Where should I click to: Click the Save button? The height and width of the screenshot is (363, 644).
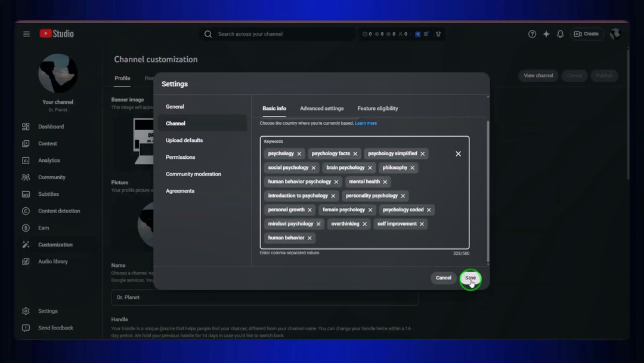470,278
